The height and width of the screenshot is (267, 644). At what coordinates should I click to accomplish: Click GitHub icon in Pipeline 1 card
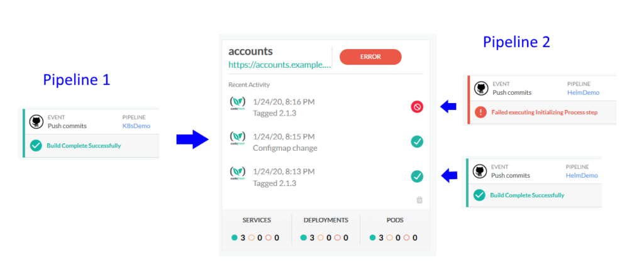[x=37, y=122]
